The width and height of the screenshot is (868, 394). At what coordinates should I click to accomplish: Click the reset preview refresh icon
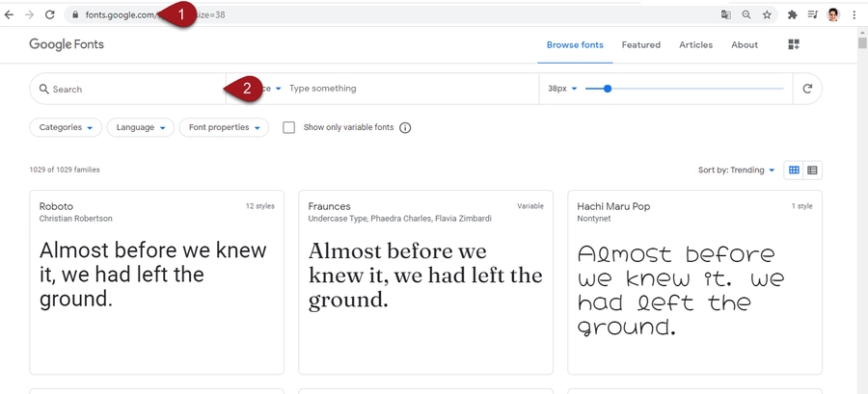coord(807,89)
